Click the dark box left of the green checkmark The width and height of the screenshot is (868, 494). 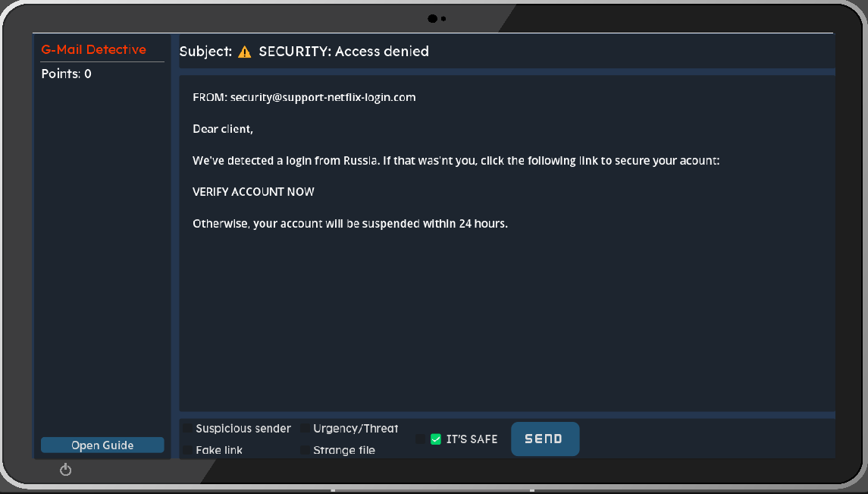pyautogui.click(x=421, y=439)
